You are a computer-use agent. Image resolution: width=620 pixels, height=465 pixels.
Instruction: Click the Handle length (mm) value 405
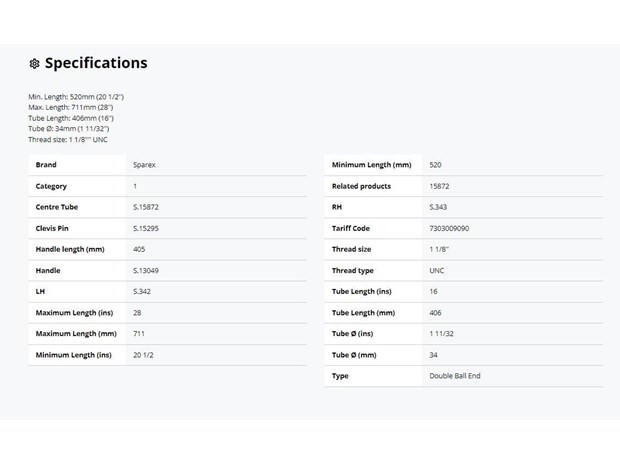pos(139,249)
